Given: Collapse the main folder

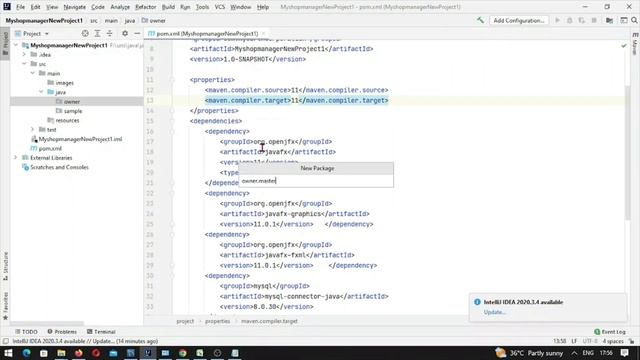Looking at the screenshot, I should click(x=33, y=73).
